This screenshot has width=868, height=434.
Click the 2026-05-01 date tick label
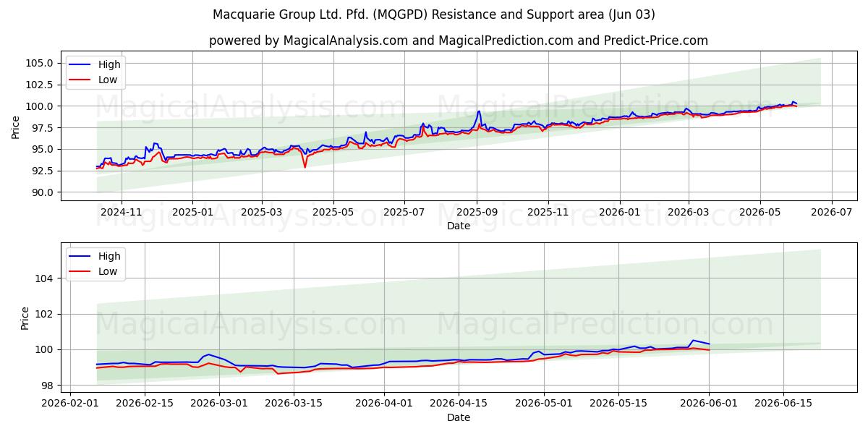click(543, 403)
